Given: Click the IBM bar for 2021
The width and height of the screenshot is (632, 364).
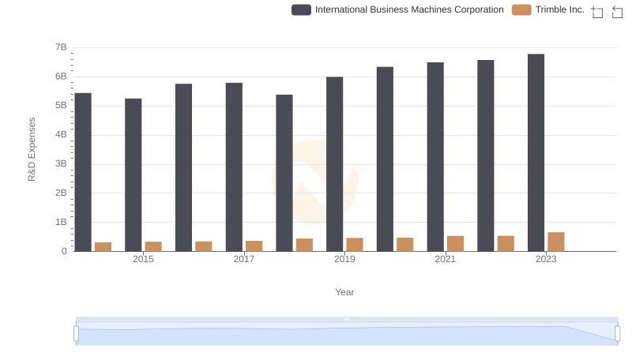Looking at the screenshot, I should 435,156.
